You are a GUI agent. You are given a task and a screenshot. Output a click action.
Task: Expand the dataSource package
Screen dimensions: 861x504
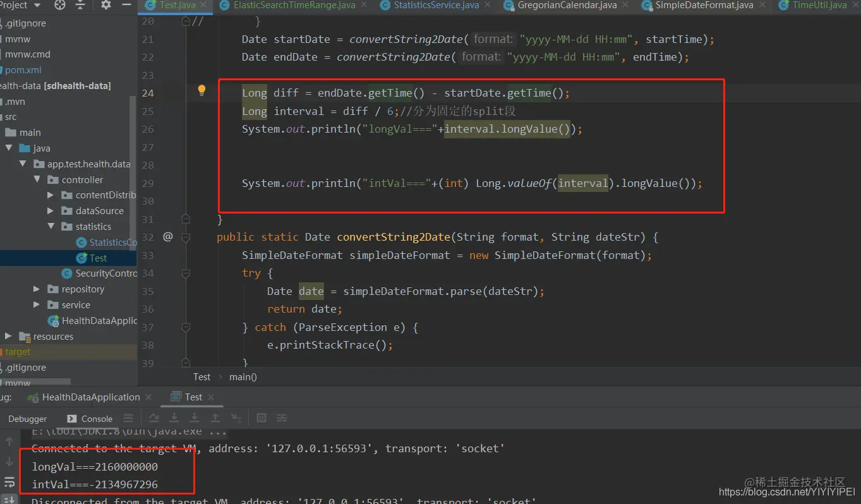click(x=51, y=211)
